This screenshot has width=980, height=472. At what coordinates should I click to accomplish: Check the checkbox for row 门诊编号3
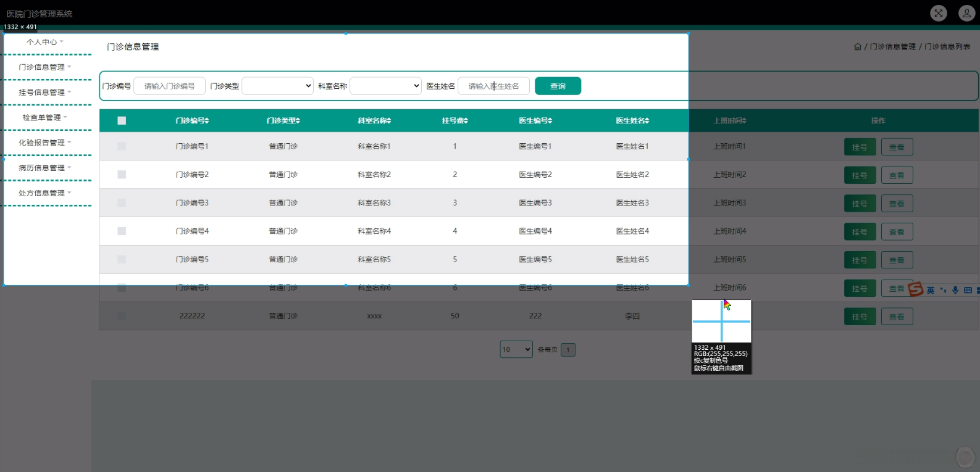(x=122, y=203)
